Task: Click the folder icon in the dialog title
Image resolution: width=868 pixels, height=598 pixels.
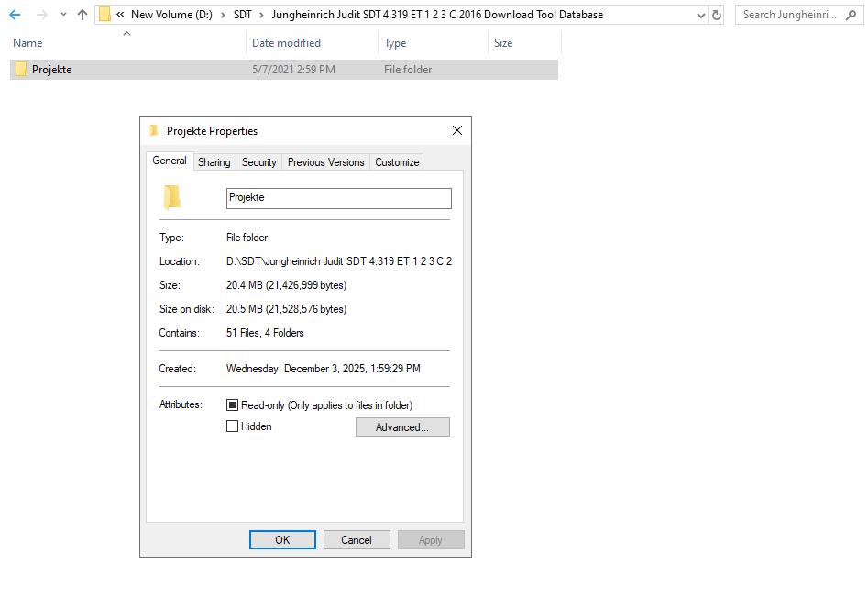Action: (155, 130)
